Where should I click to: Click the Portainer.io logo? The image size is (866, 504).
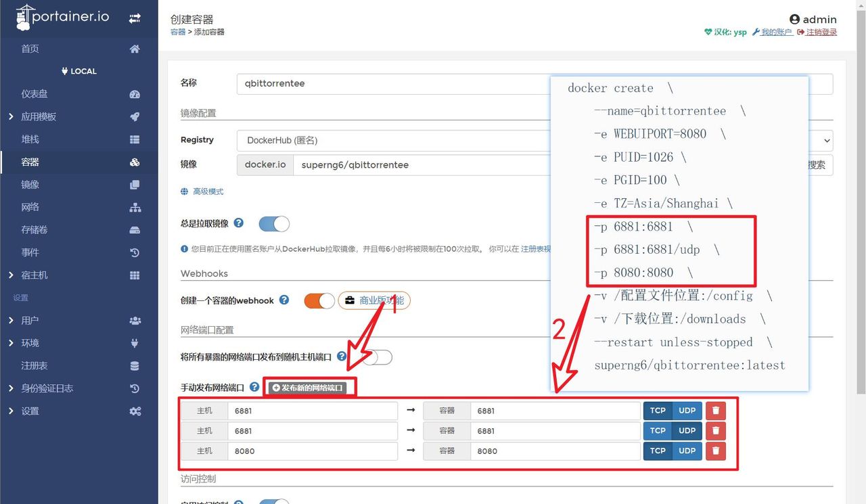coord(62,18)
